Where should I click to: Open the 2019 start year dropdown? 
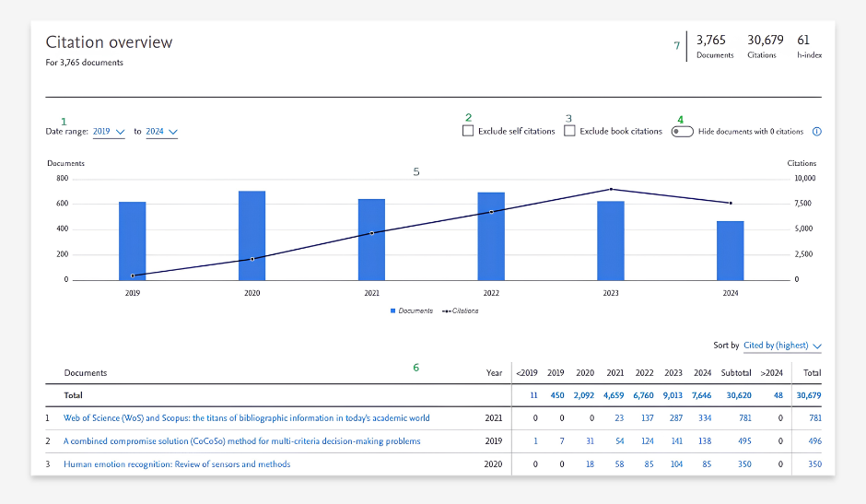(x=109, y=132)
